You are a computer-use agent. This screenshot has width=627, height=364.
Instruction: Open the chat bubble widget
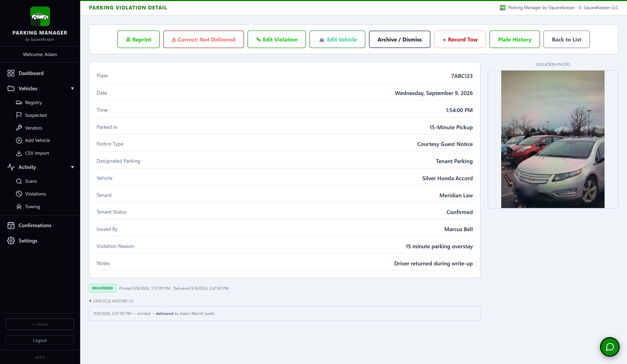610,347
